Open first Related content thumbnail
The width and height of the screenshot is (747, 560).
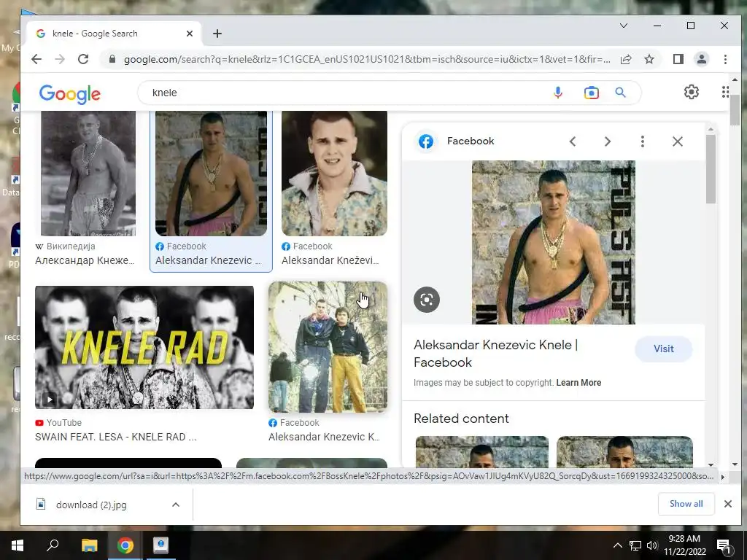tap(481, 451)
